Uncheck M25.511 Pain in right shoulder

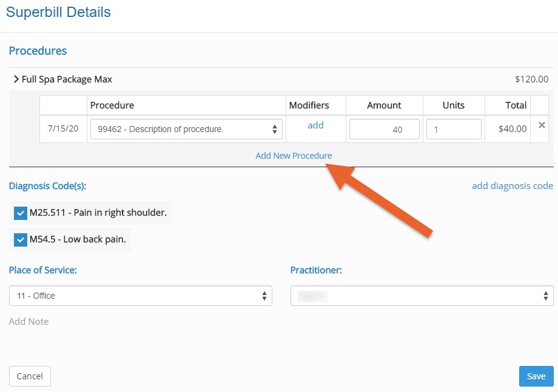[x=20, y=213]
